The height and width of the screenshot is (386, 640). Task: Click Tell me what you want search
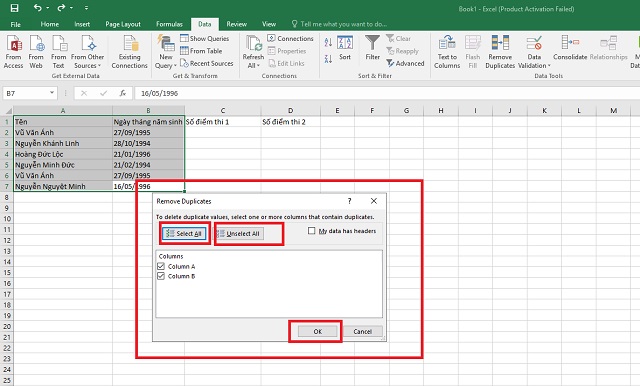point(339,24)
